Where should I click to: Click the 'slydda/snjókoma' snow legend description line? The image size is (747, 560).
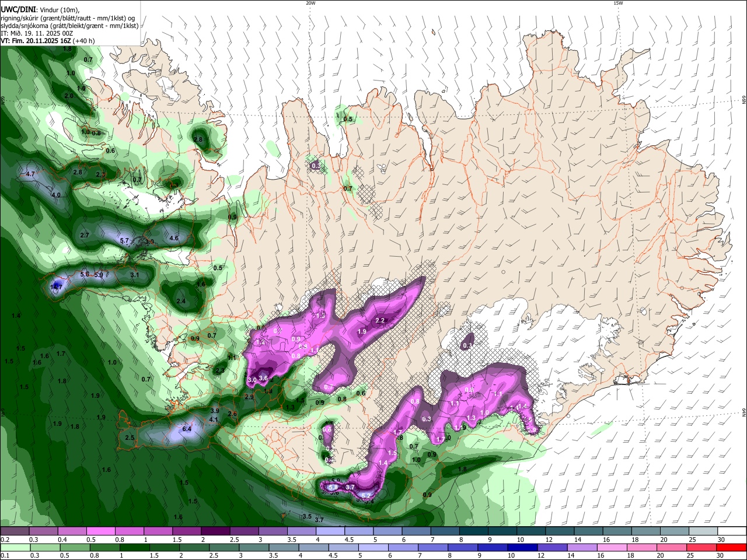pos(69,26)
